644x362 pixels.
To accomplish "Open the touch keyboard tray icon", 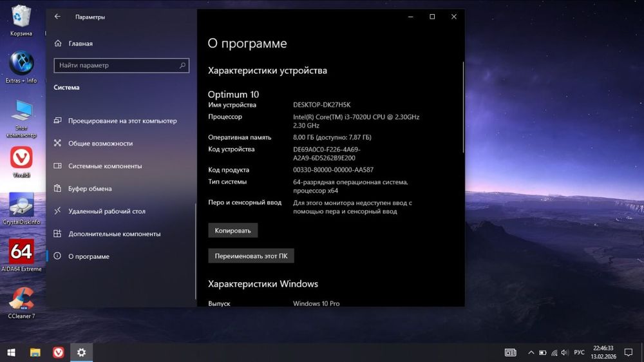I will pyautogui.click(x=511, y=352).
